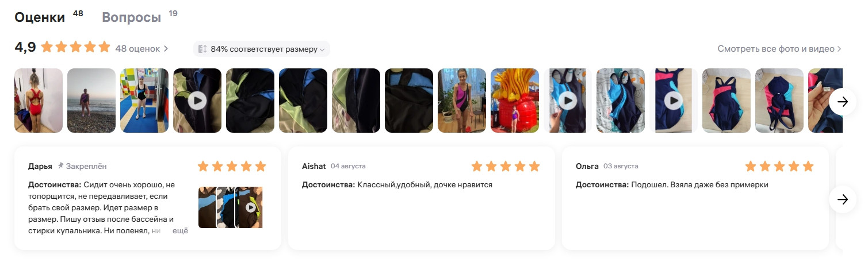868x262 pixels.
Task: Open Aishat's review card
Action: 422,198
